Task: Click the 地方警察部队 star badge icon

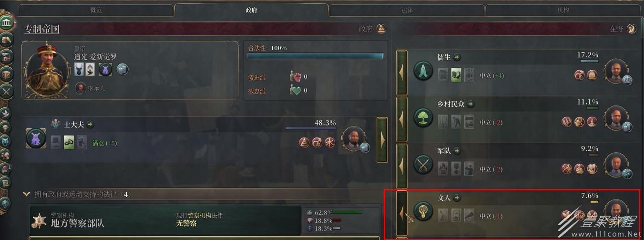Action: tap(39, 220)
